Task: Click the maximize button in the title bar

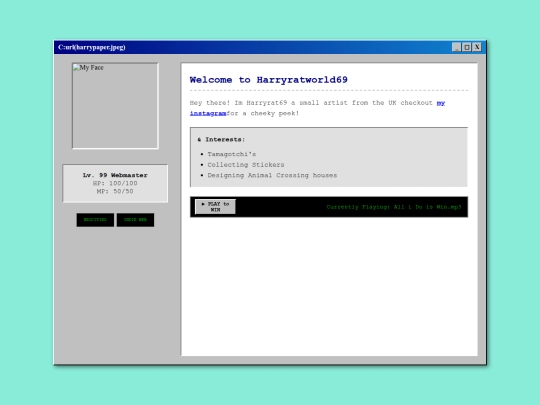Action: pos(467,47)
